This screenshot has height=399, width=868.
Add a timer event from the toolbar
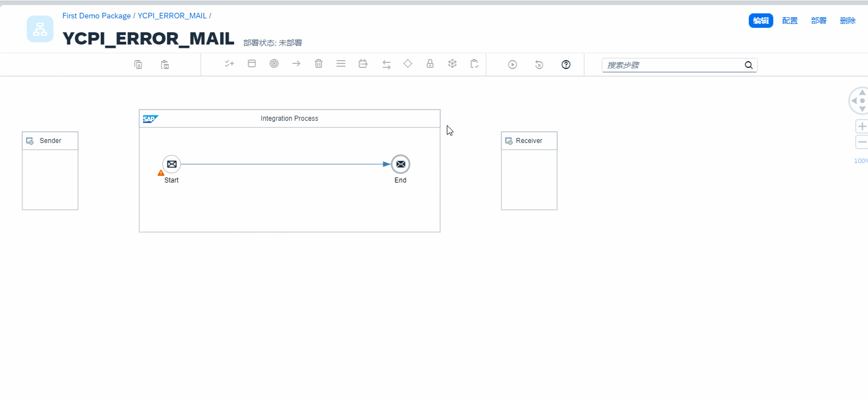pos(363,64)
